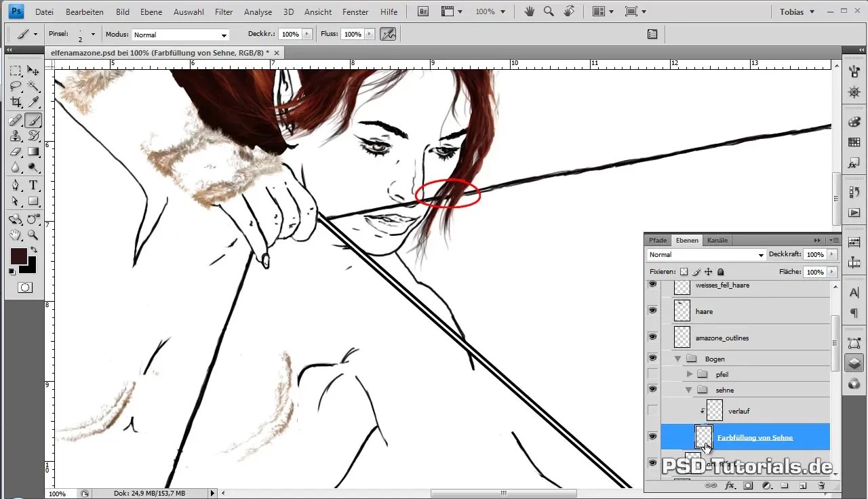This screenshot has width=868, height=499.
Task: Select the Pen tool
Action: [16, 186]
